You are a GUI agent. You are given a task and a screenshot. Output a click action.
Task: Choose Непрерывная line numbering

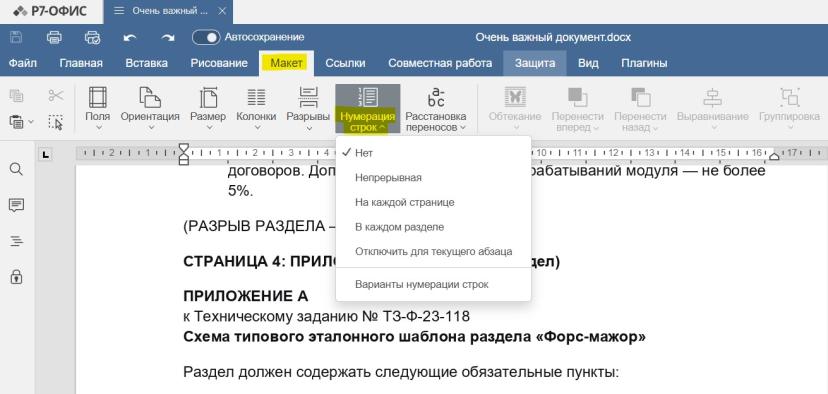(433, 177)
